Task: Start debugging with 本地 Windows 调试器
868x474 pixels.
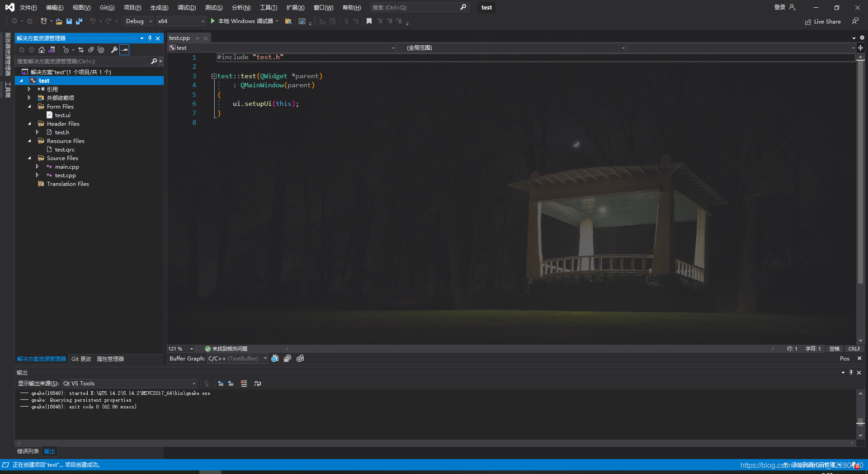Action: (242, 21)
